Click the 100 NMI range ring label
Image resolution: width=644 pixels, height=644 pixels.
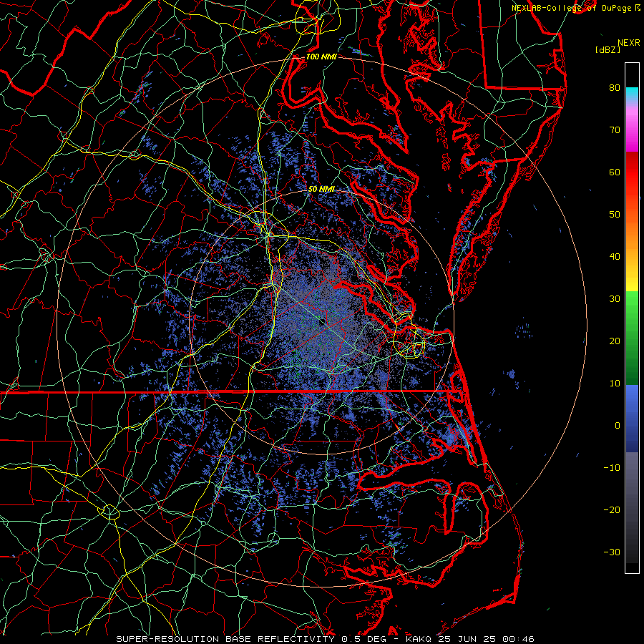[321, 57]
